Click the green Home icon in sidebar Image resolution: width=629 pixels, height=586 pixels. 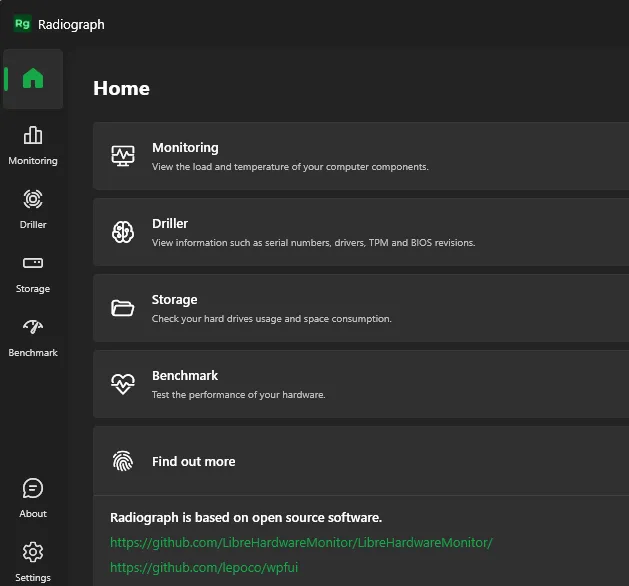tap(33, 79)
